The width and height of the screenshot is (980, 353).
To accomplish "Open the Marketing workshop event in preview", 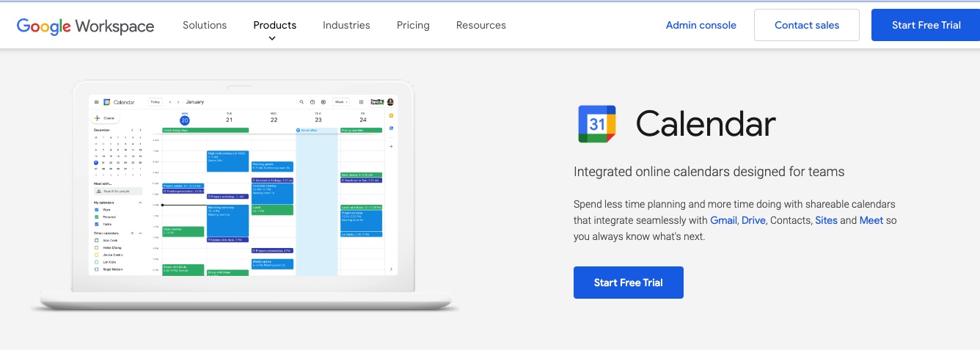I will coord(227,220).
